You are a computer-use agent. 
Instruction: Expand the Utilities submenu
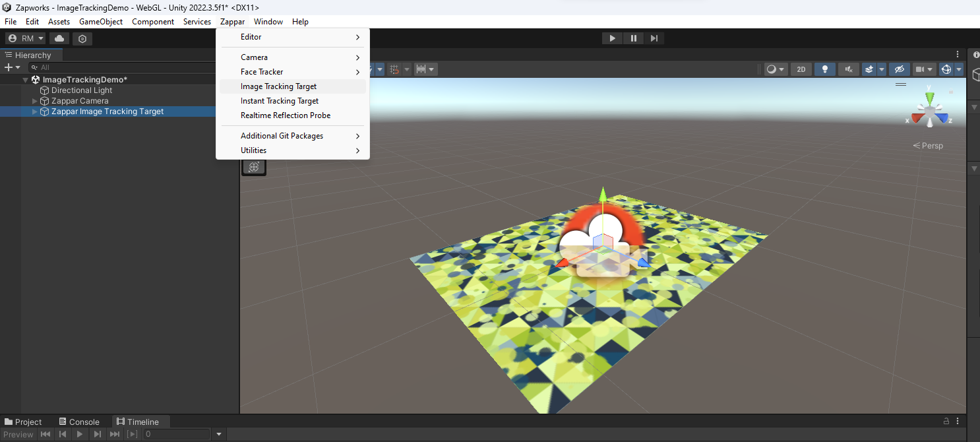(x=293, y=150)
